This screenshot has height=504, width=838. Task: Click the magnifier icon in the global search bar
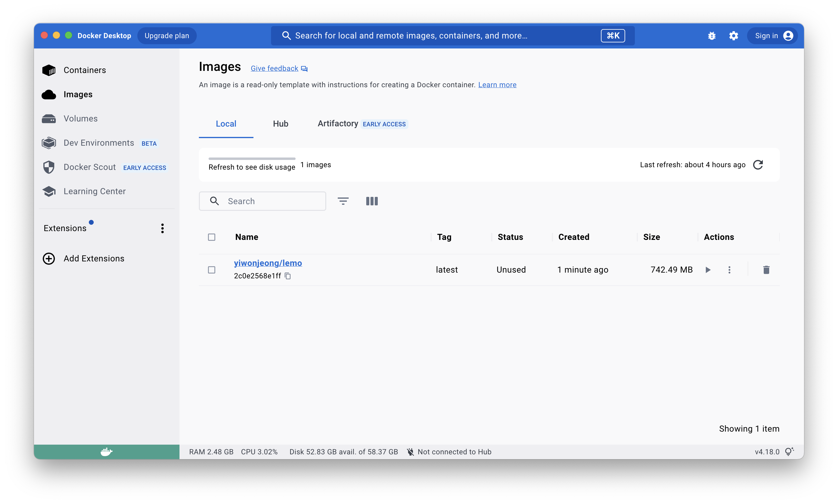(x=286, y=36)
